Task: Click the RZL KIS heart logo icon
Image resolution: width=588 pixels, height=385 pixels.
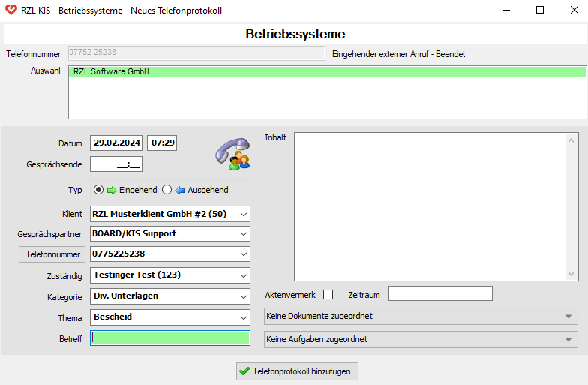Action: click(10, 11)
